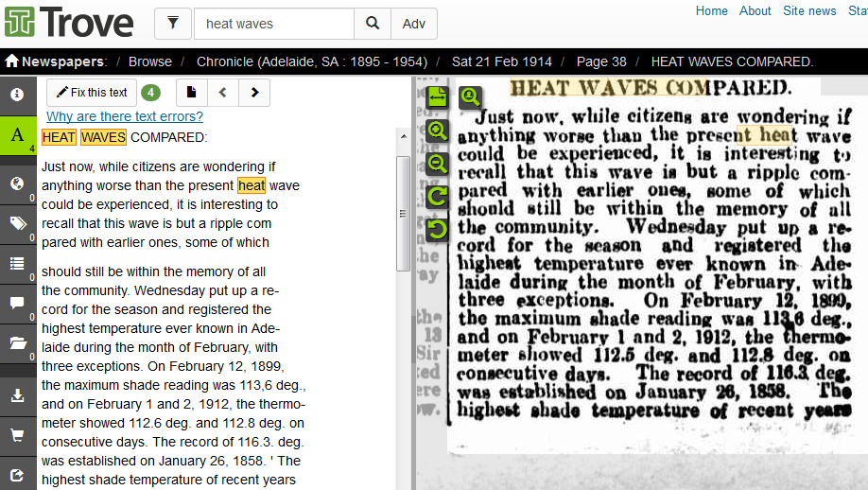
Task: Click the article text scrollbar
Action: [403, 213]
